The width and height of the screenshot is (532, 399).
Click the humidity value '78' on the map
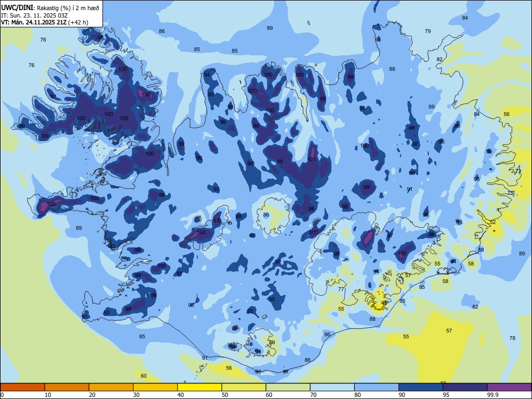click(x=512, y=338)
